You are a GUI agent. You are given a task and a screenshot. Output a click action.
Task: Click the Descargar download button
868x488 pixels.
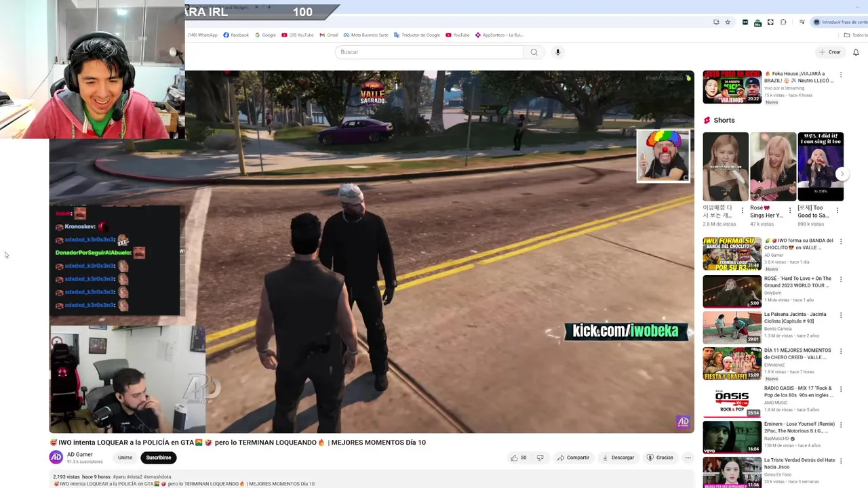click(x=618, y=457)
